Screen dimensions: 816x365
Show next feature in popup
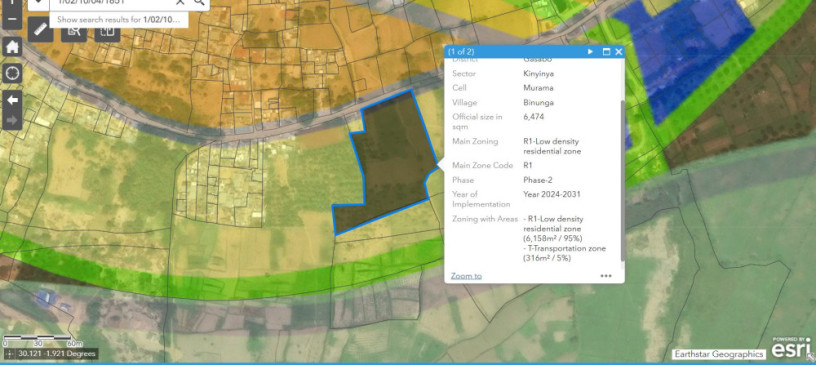click(x=590, y=52)
